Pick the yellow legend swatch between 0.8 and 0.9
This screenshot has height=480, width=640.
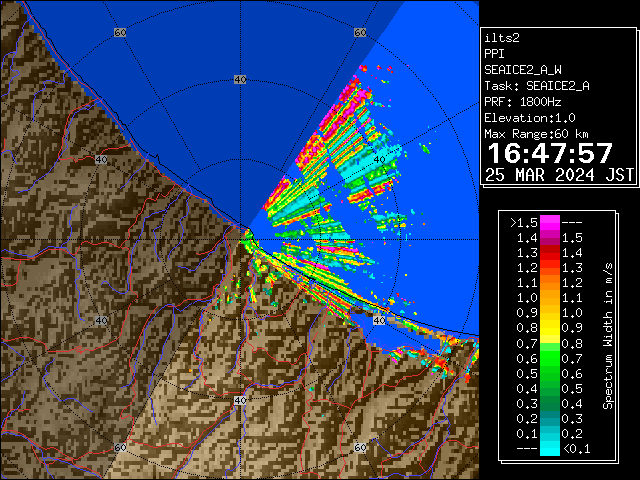coord(550,328)
